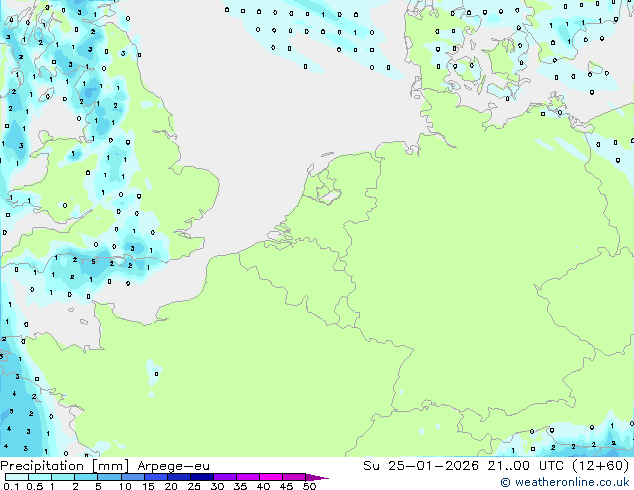Viewport: 634px width, 490px height.
Task: Click the '15' legend scale label
Action: click(x=148, y=486)
